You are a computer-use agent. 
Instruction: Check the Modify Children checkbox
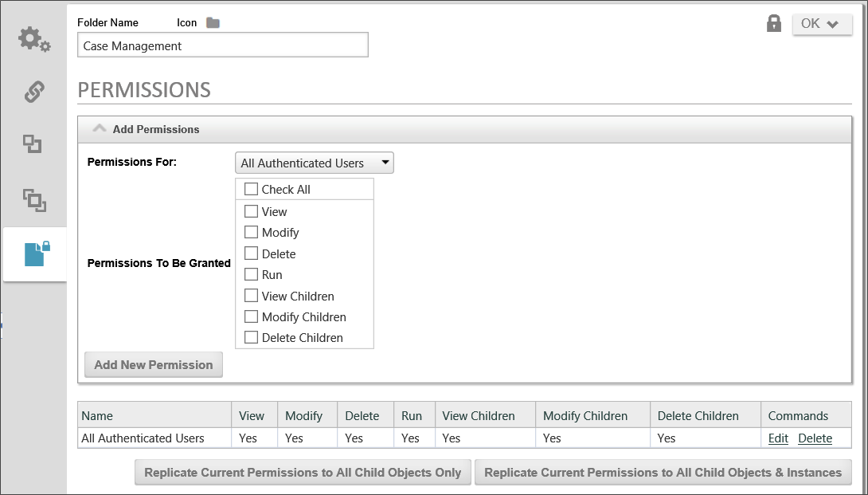pyautogui.click(x=251, y=317)
